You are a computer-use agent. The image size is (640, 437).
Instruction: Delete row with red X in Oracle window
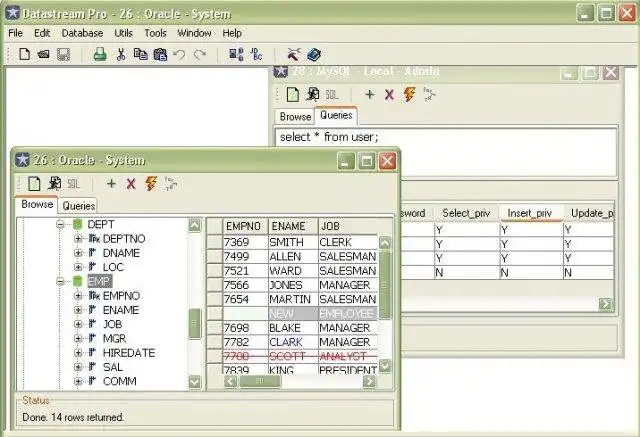coord(131,184)
